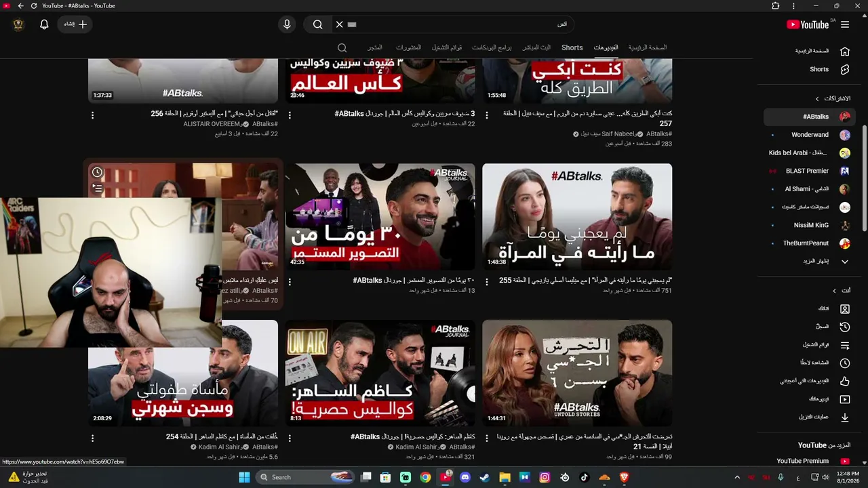Open Discord from the taskbar

pos(465,477)
